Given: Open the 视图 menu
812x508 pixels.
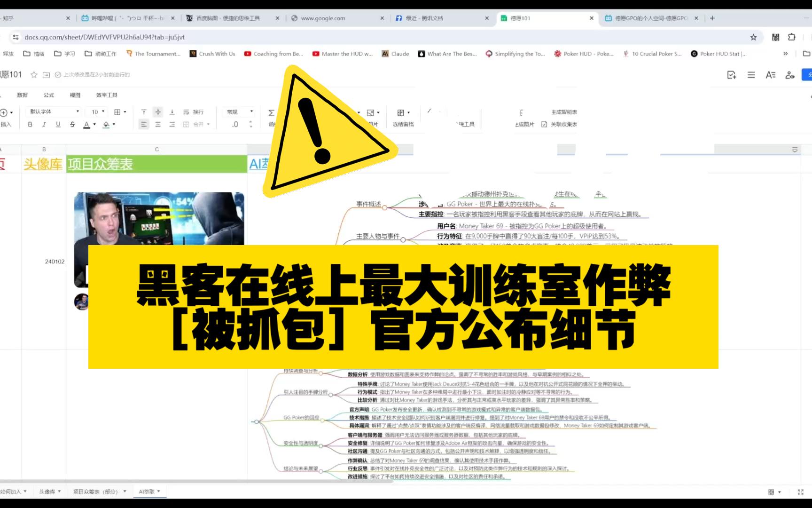Looking at the screenshot, I should pos(75,95).
